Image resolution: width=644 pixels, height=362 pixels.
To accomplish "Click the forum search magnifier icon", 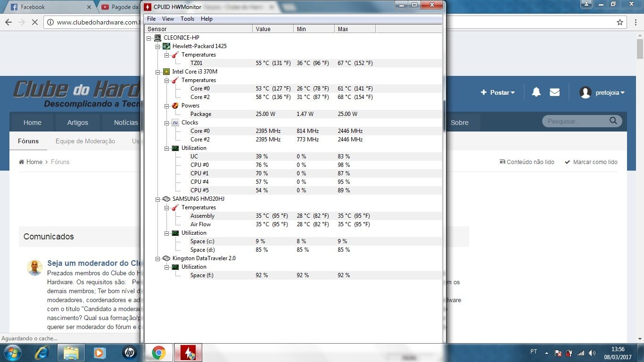I will click(613, 121).
